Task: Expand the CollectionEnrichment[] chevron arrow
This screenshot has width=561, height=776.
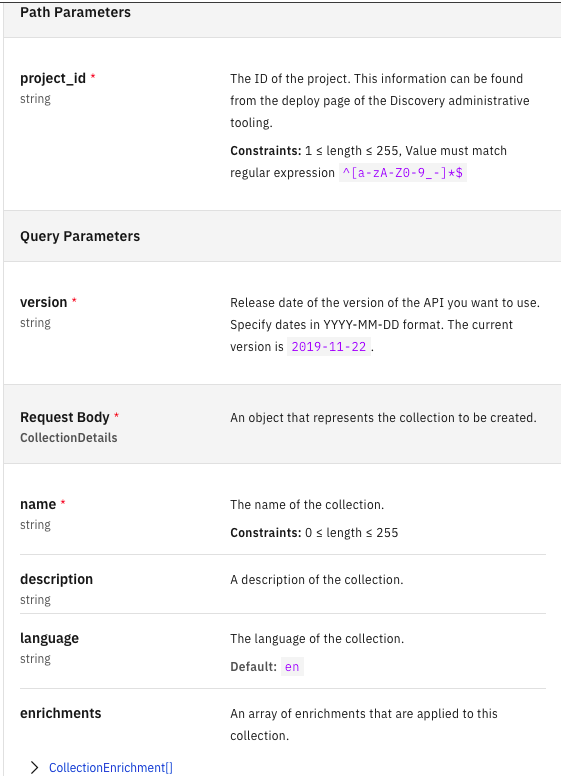Action: pyautogui.click(x=34, y=767)
